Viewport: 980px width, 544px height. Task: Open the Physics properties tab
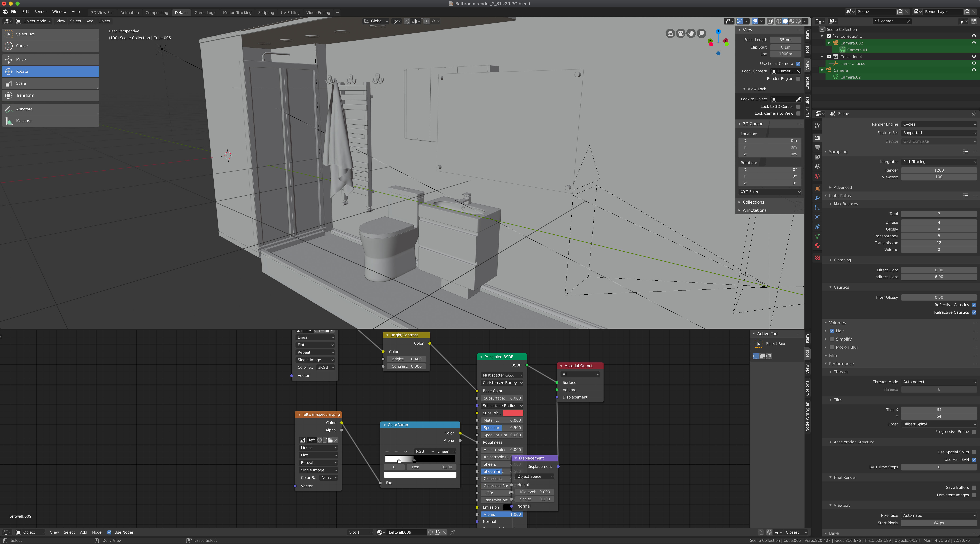(x=817, y=217)
